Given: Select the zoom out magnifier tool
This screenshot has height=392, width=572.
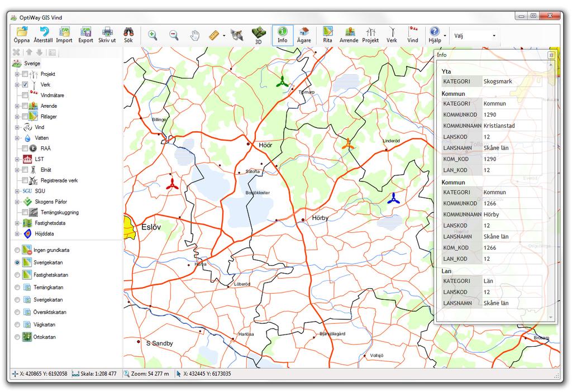Looking at the screenshot, I should [x=174, y=35].
